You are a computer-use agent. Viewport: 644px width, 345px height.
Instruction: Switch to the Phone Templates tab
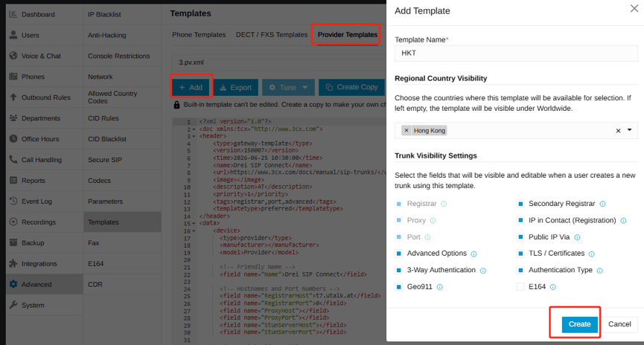(199, 35)
